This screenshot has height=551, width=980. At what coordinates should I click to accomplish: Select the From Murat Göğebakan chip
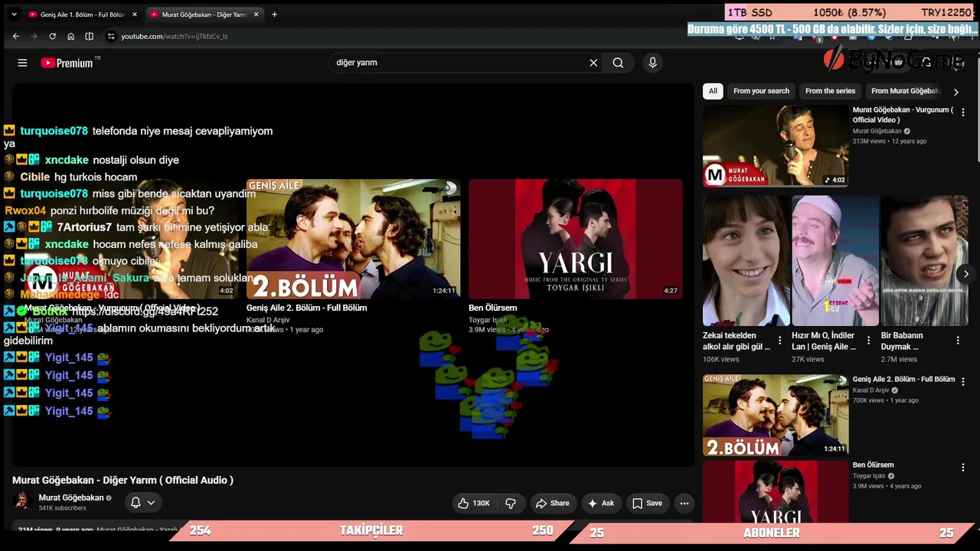904,91
